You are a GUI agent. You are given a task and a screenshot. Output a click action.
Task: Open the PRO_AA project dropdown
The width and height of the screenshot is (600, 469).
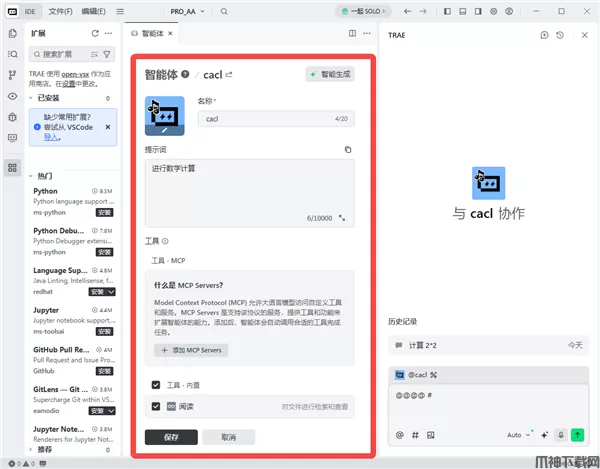coord(187,11)
